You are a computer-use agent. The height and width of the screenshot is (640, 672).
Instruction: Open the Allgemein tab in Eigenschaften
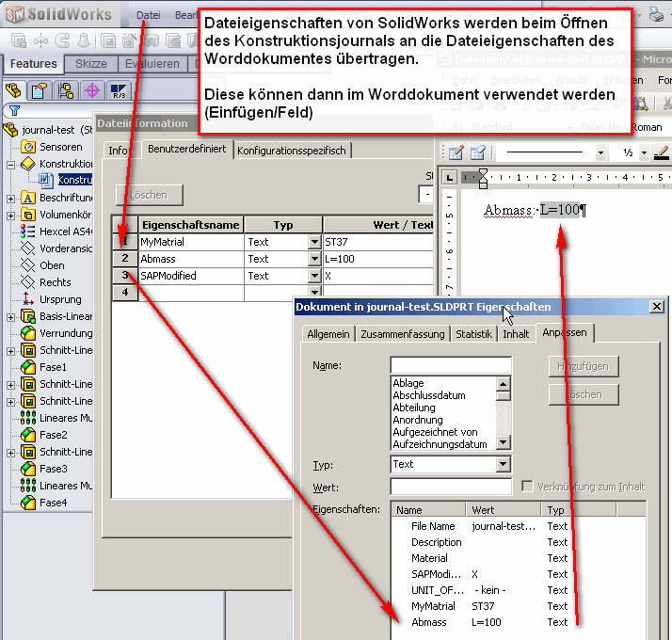tap(328, 334)
